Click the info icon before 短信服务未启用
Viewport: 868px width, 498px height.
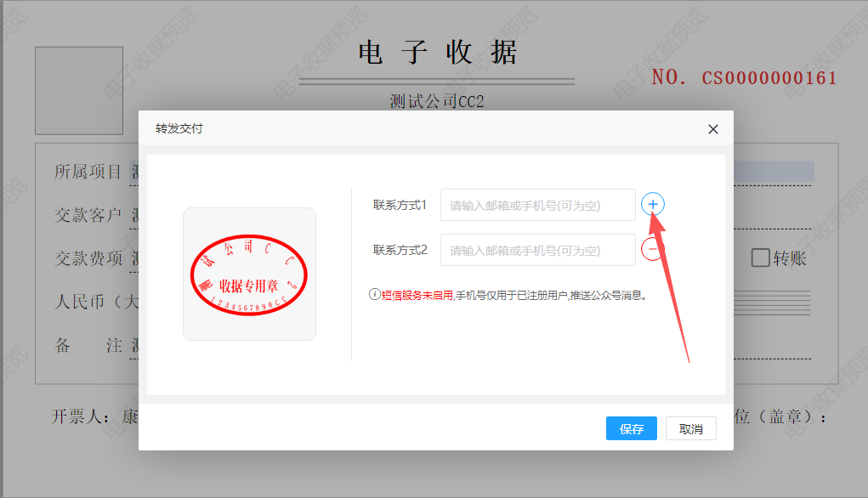(x=374, y=295)
